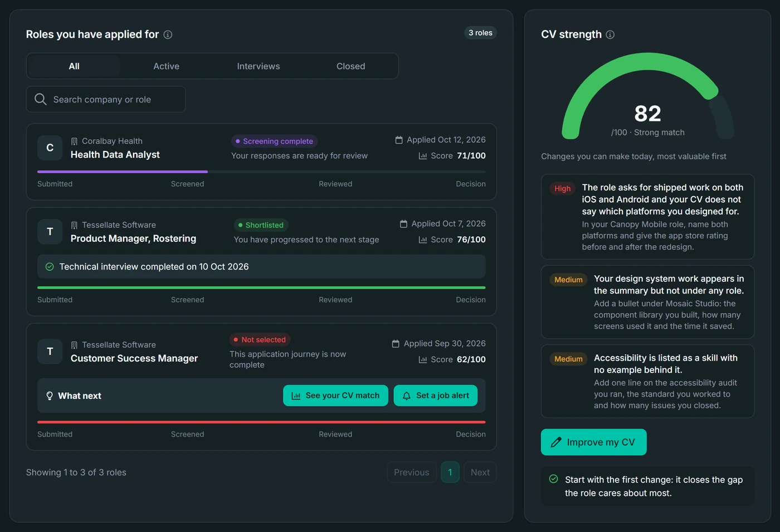This screenshot has width=780, height=532.
Task: Click the CV strength gauge showing 82
Action: 648,96
